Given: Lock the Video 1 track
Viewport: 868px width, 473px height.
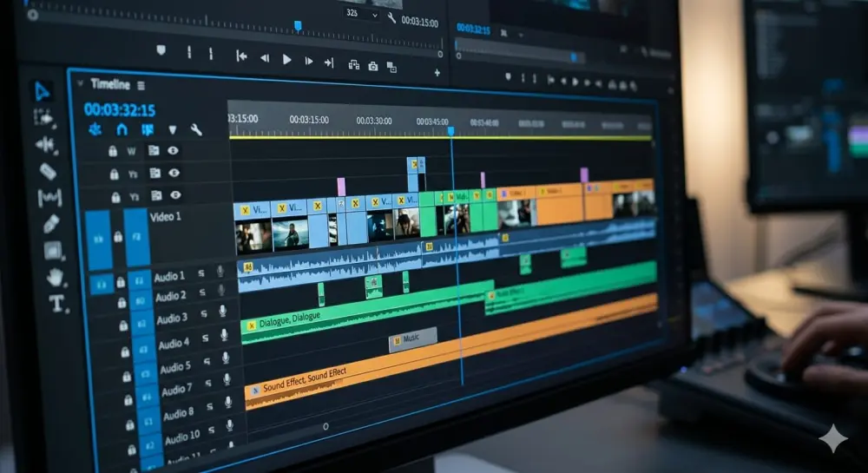Looking at the screenshot, I should point(118,237).
